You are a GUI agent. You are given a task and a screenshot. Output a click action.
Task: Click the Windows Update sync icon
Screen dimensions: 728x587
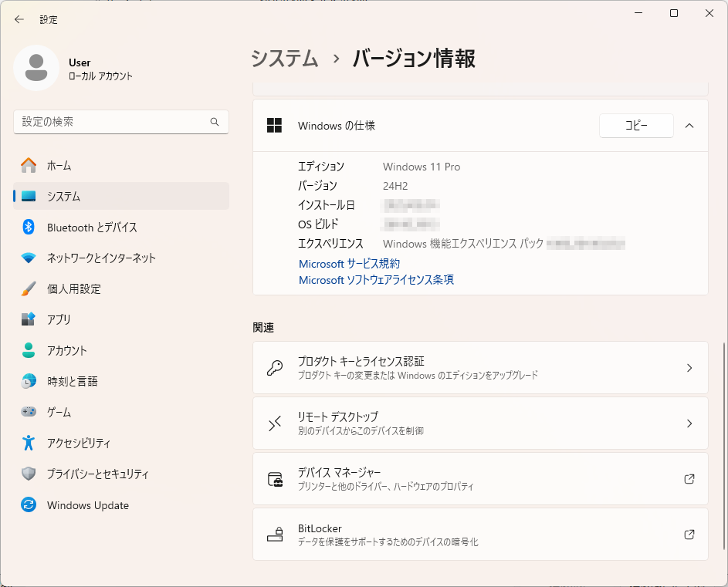click(x=29, y=505)
